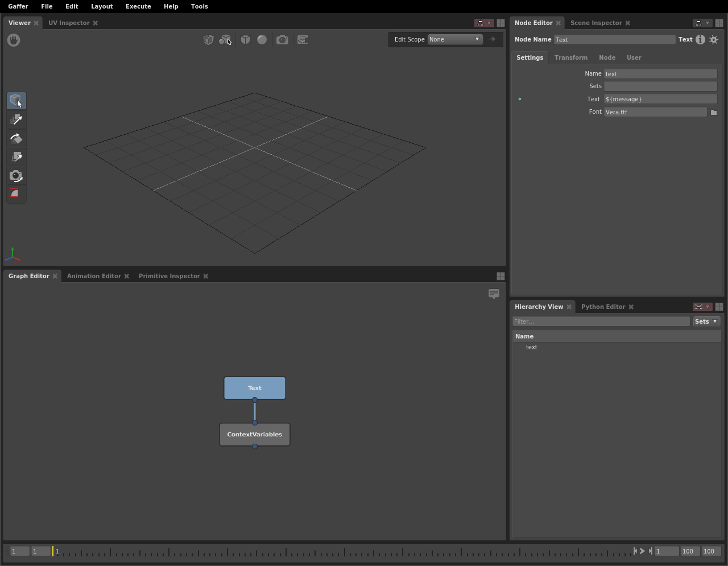Select the Translate tool in the Viewer
Screen dimensions: 728x566
[16, 119]
